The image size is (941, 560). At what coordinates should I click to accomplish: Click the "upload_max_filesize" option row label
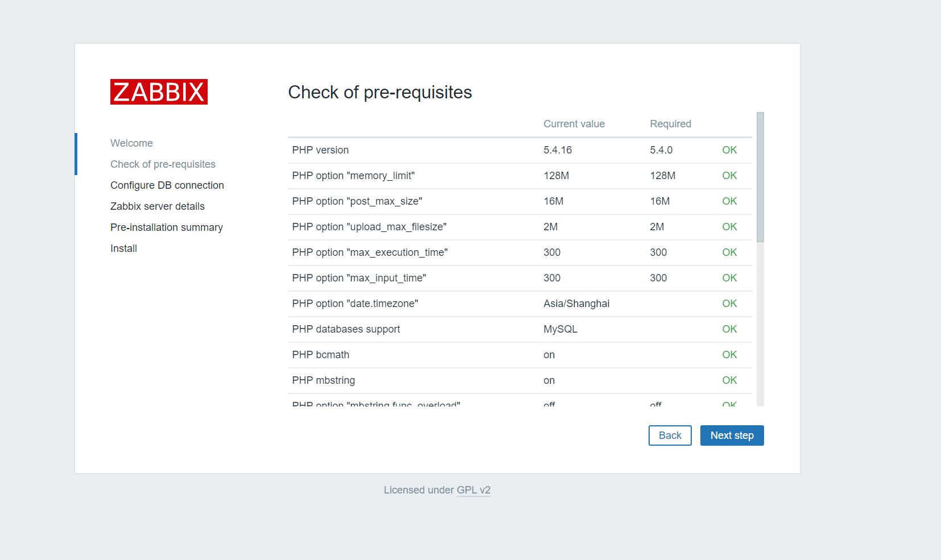click(x=369, y=227)
